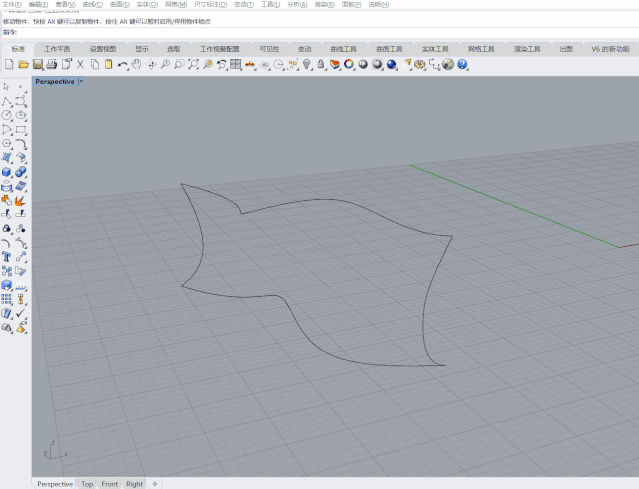Click the Print icon
The height and width of the screenshot is (489, 639).
(x=52, y=64)
